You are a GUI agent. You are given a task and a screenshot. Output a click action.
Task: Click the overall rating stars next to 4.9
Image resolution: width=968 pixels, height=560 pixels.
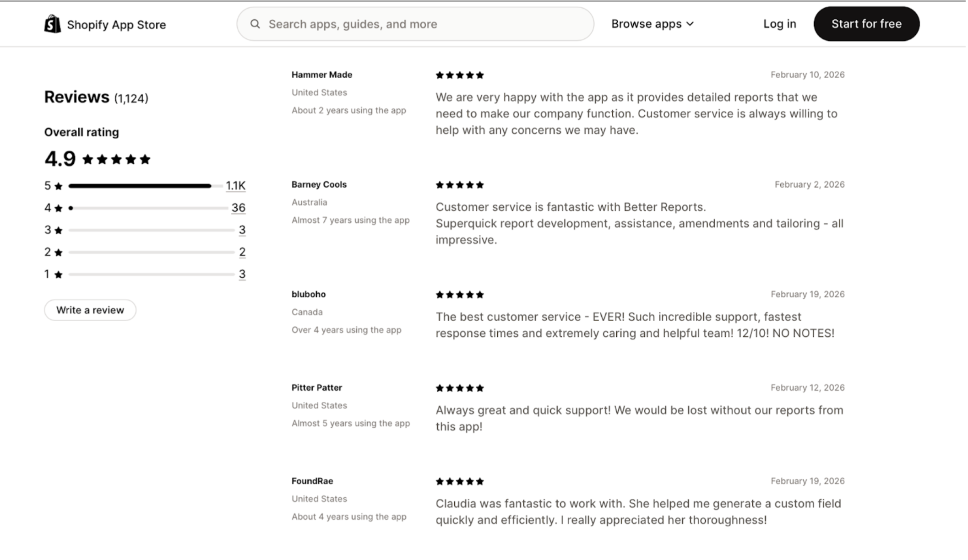pyautogui.click(x=116, y=160)
